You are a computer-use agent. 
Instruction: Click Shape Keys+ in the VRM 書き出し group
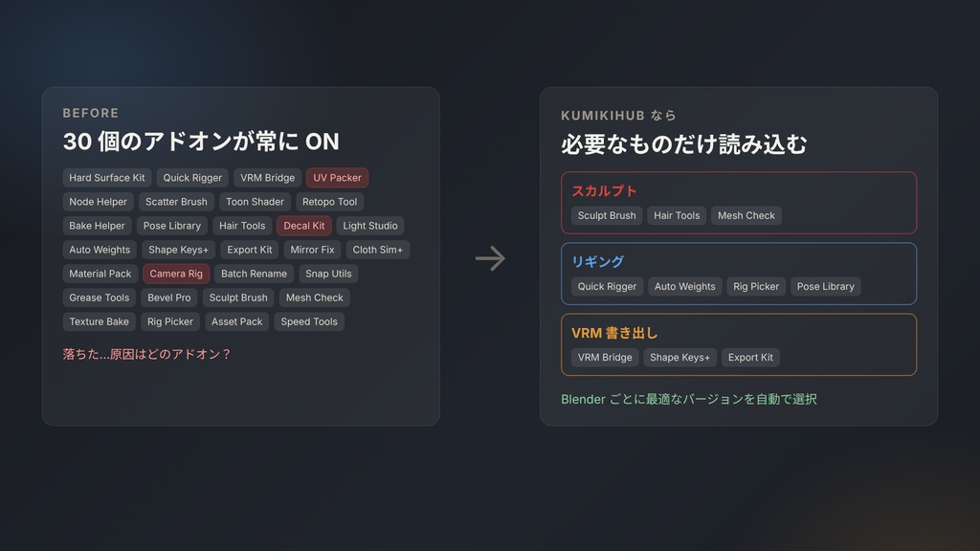[x=680, y=358]
